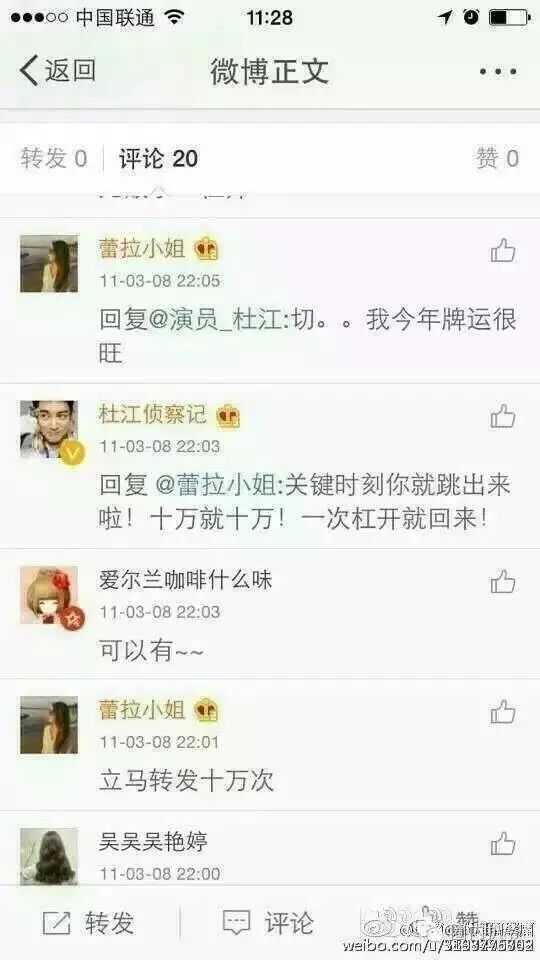Tap the back arrow 返回
Viewport: 540px width, 960px height.
[x=57, y=70]
